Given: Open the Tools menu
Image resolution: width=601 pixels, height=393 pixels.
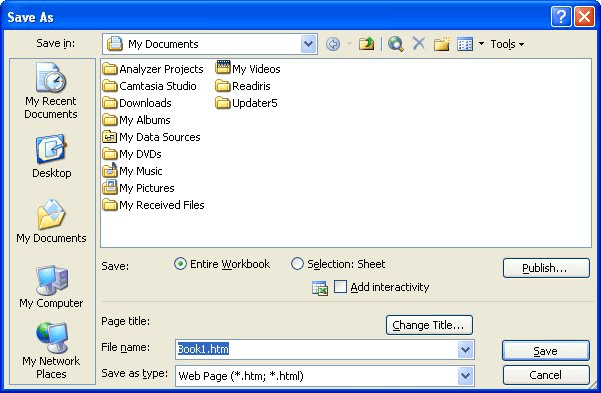Looking at the screenshot, I should click(x=507, y=44).
